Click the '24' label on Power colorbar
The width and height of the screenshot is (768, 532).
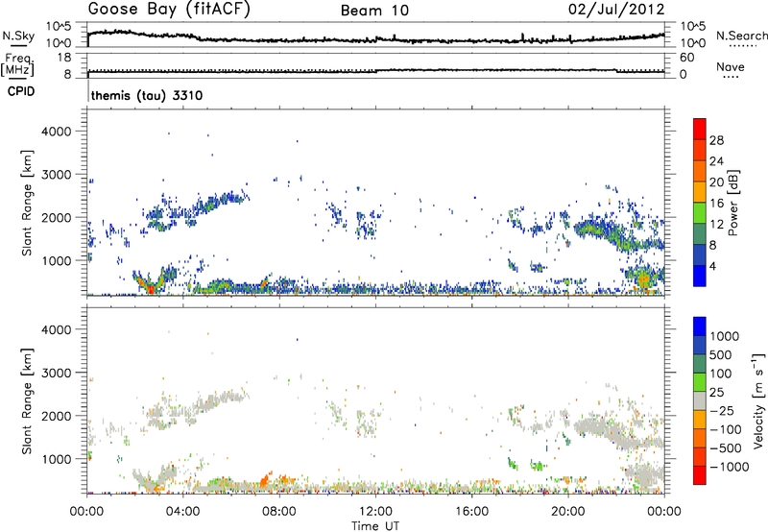[716, 162]
